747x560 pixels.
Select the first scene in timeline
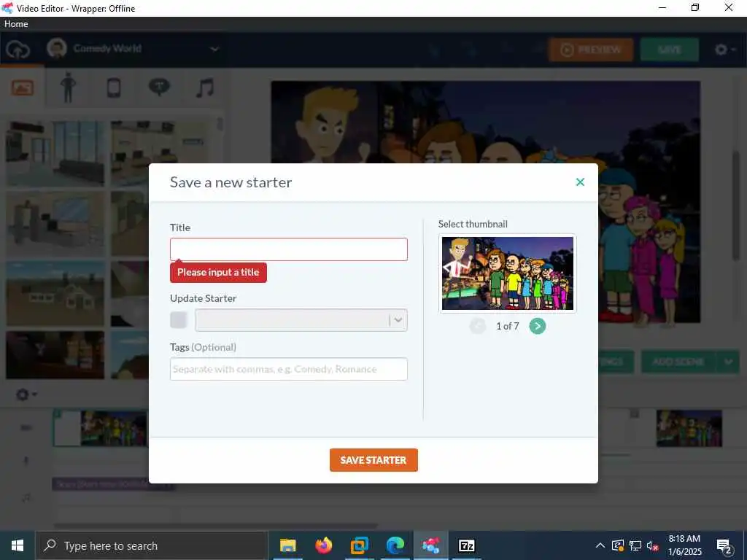coord(101,428)
